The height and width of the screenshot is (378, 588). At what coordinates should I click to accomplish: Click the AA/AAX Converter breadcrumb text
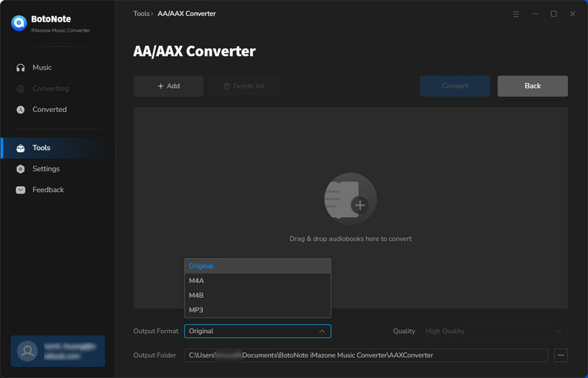pyautogui.click(x=187, y=13)
